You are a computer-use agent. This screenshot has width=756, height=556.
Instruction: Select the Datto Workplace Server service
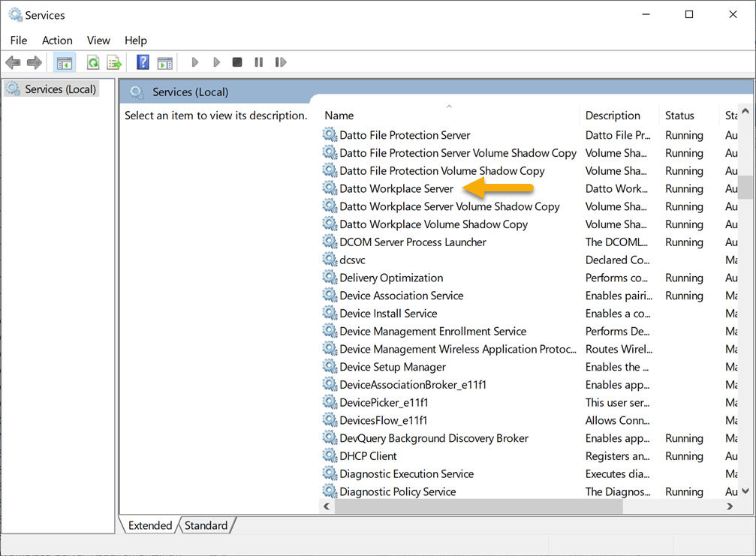click(396, 188)
